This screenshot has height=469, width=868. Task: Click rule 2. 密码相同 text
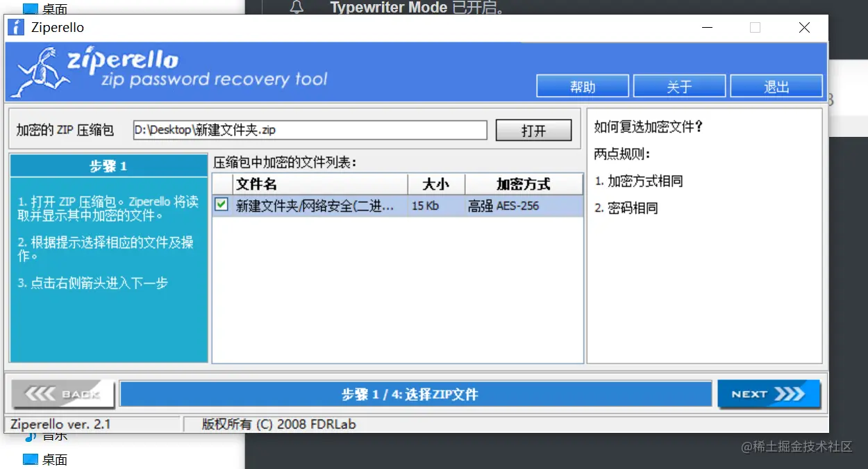(x=626, y=208)
